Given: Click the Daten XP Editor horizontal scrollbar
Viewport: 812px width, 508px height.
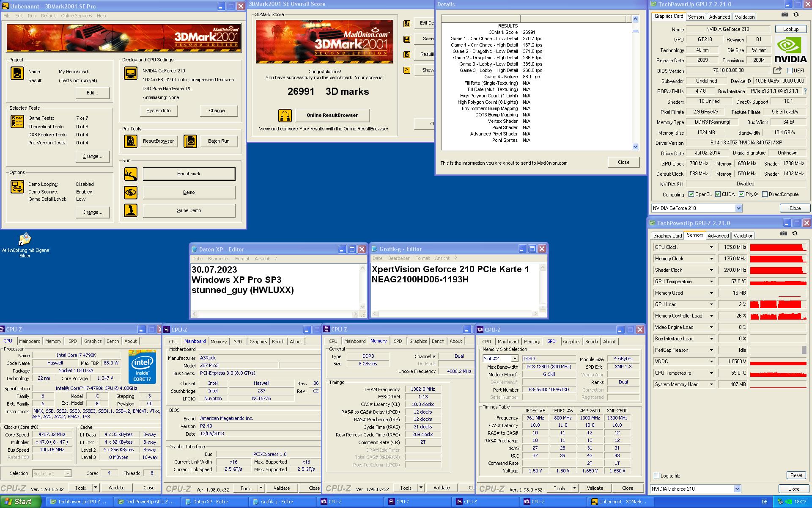Looking at the screenshot, I should (x=275, y=314).
